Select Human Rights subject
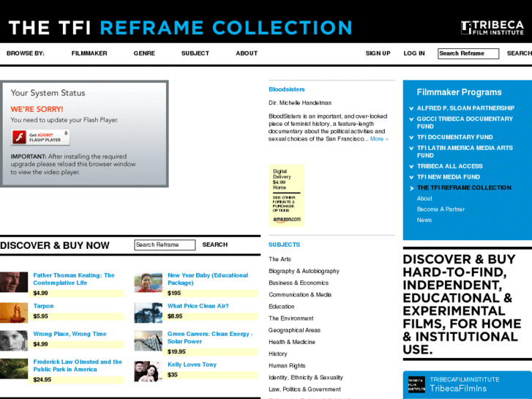This screenshot has height=399, width=532. tap(287, 366)
